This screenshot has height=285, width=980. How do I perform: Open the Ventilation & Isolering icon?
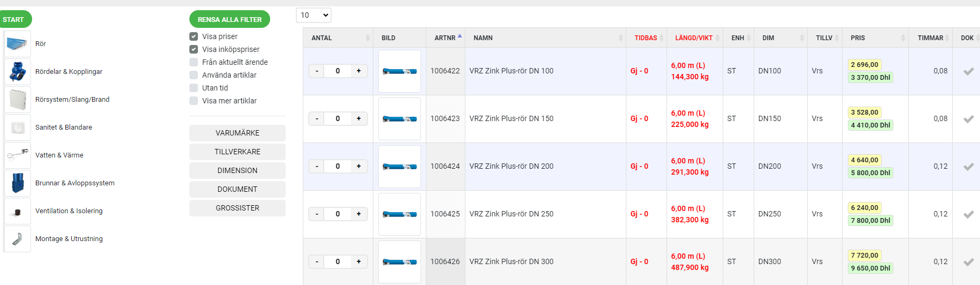(x=18, y=211)
